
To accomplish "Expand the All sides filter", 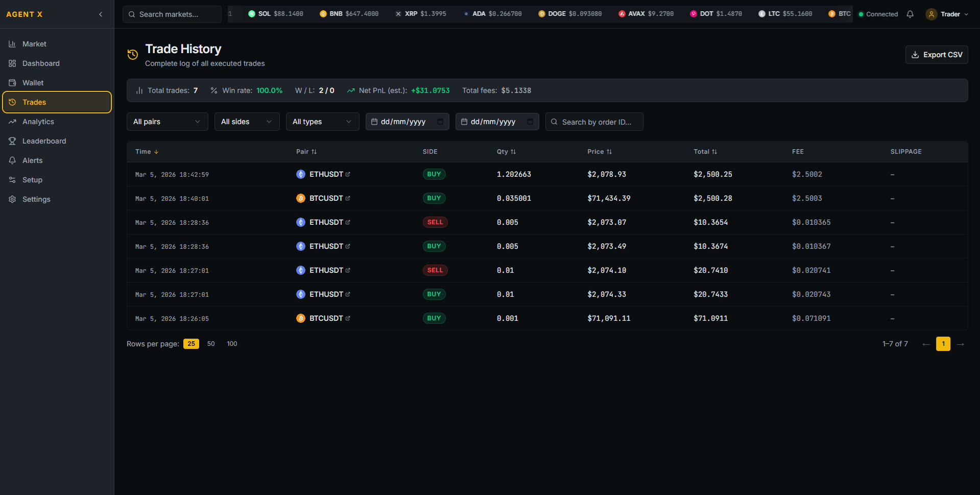I will (247, 122).
